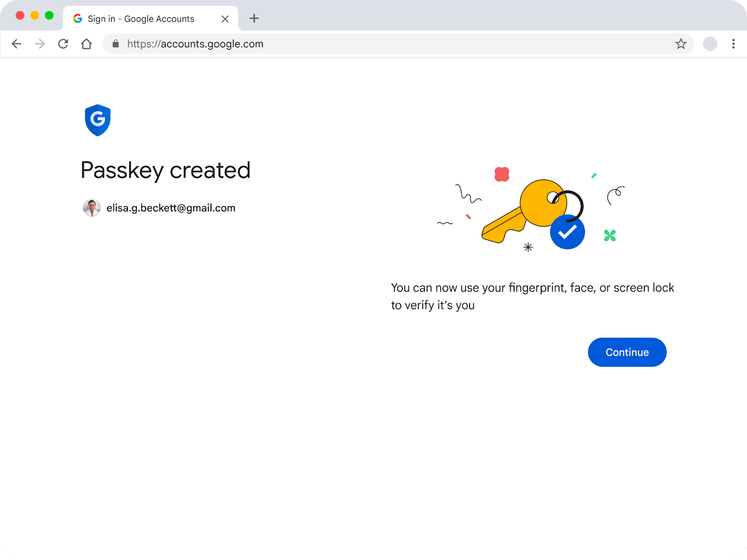Image resolution: width=747 pixels, height=560 pixels.
Task: Click the Google favicon on the browser tab
Action: [78, 19]
